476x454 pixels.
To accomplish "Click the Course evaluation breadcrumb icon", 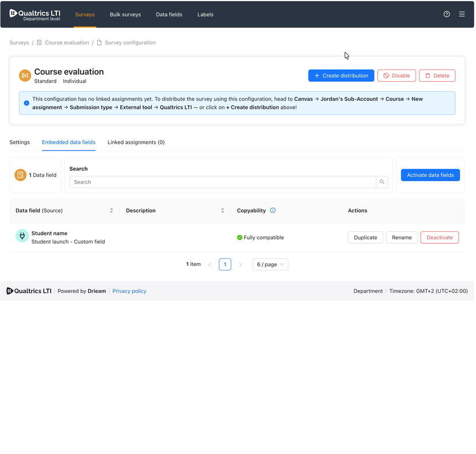I will tap(39, 43).
